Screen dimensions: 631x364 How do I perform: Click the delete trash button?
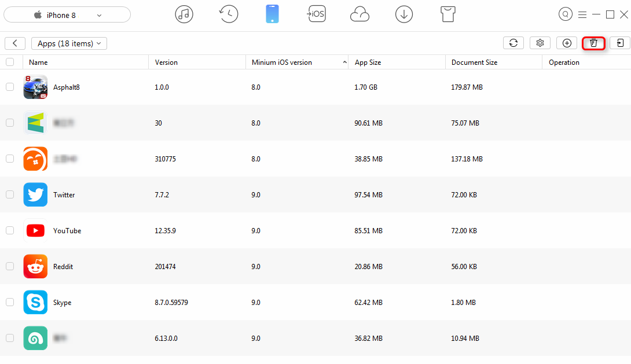tap(593, 43)
